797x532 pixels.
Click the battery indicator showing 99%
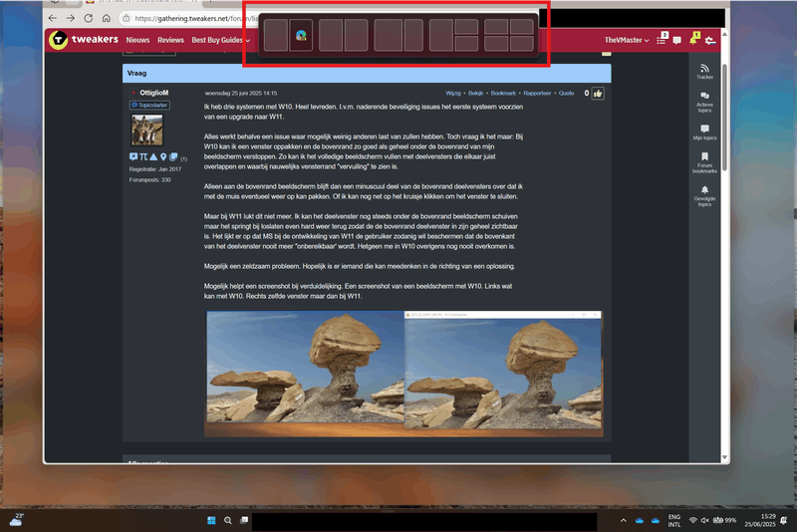(724, 520)
